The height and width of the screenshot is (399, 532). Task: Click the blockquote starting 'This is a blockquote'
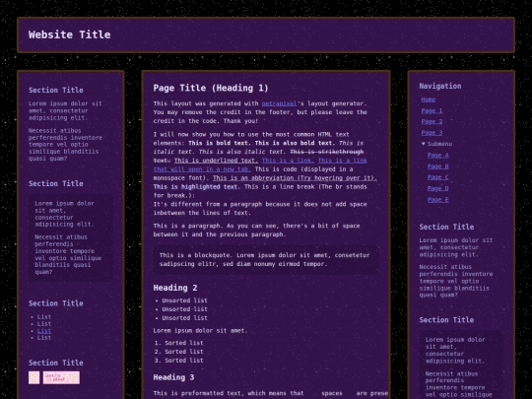click(x=265, y=259)
